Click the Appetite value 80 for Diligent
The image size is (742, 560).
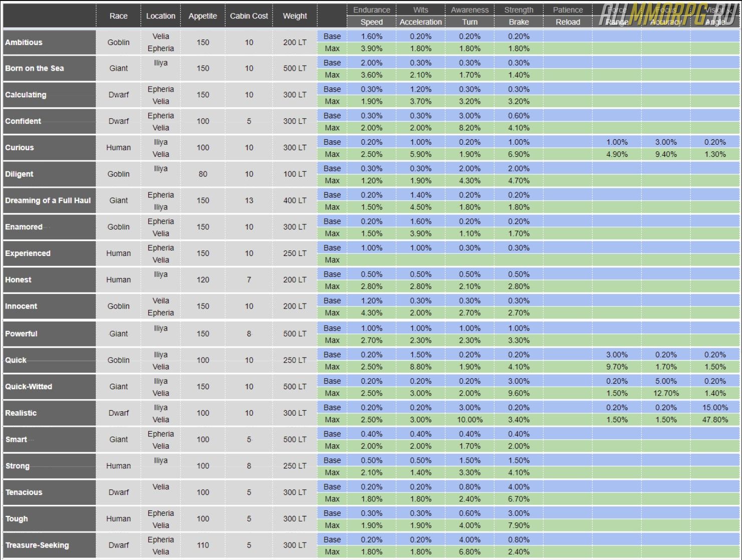pos(202,174)
